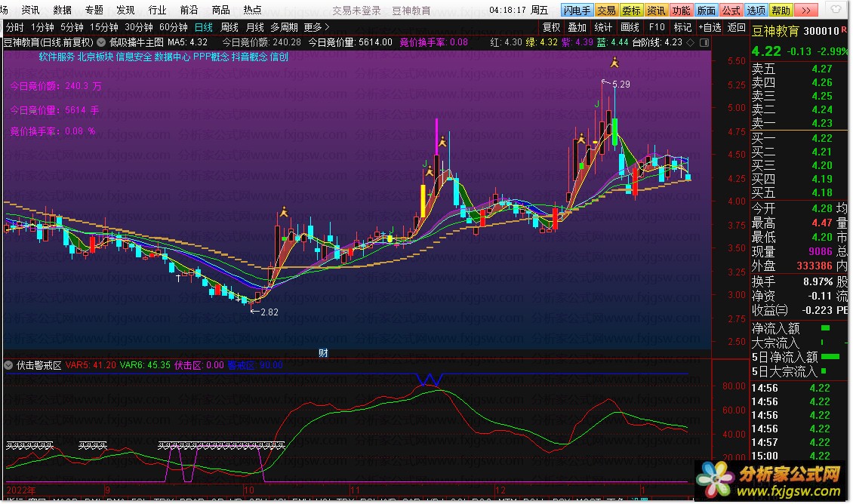Switch to 15分钟 period
Viewport: 853px width, 504px height.
pyautogui.click(x=104, y=26)
